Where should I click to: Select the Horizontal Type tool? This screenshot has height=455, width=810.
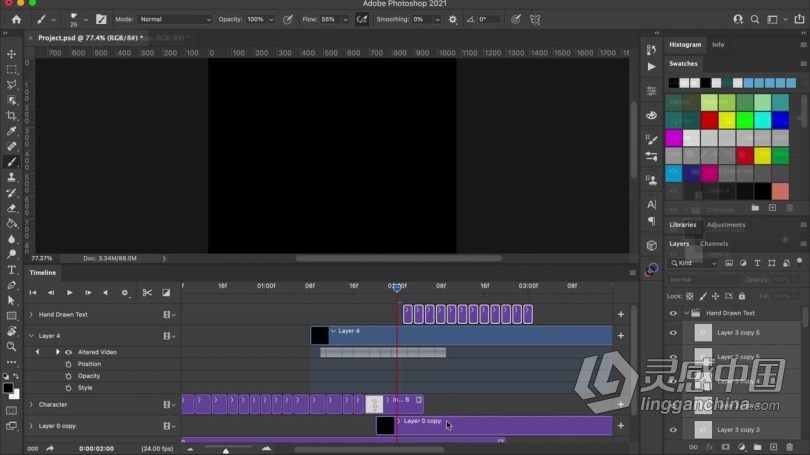[11, 270]
